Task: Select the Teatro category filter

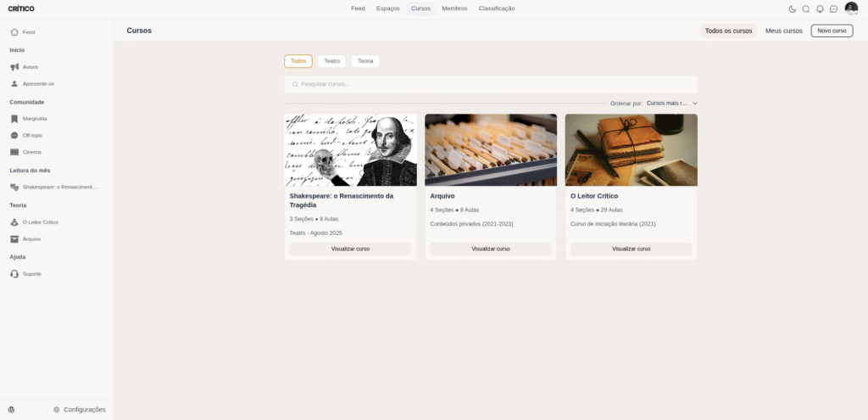Action: 331,61
